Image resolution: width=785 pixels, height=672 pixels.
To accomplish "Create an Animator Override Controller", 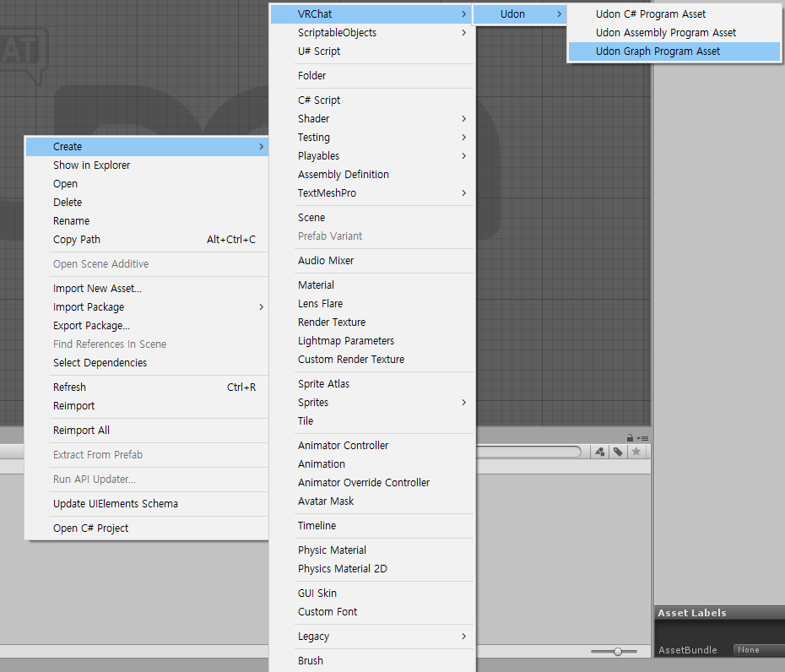I will (x=371, y=482).
